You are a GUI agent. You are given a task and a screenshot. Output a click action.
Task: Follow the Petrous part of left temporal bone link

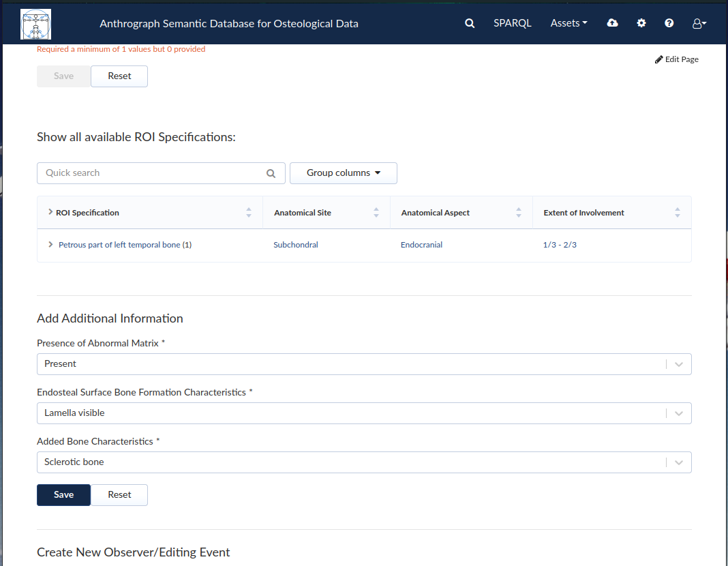(x=119, y=245)
